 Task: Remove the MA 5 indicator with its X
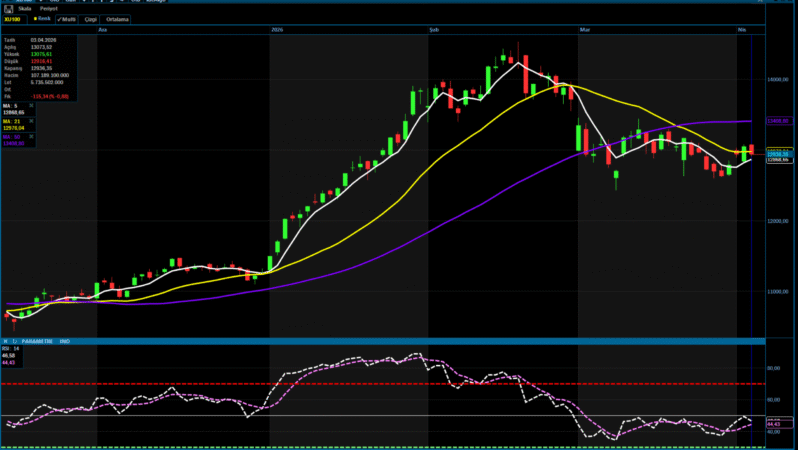31,106
